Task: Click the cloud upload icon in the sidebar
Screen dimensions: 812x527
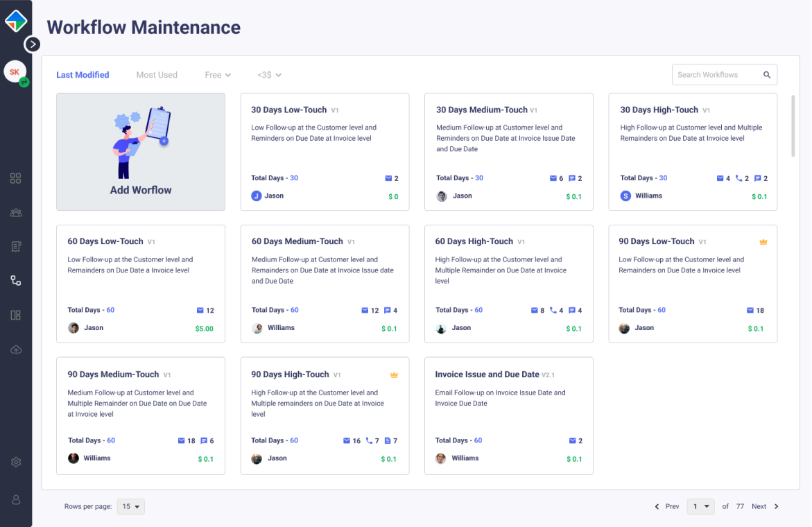Action: pos(16,349)
